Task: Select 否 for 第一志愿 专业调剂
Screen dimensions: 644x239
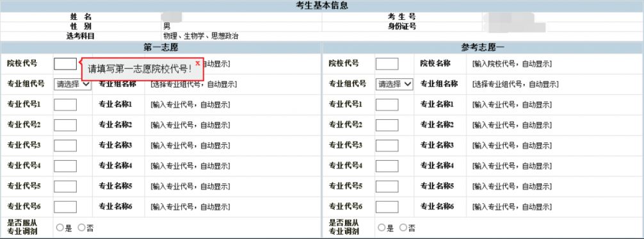Action: 81,227
